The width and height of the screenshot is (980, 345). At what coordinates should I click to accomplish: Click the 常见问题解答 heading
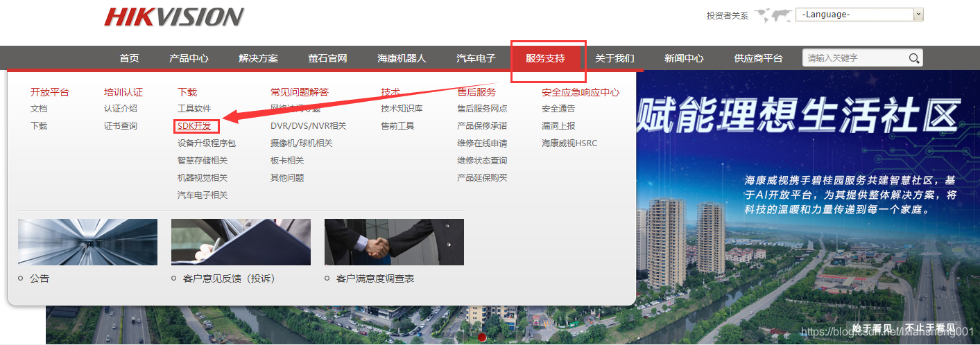coord(300,91)
